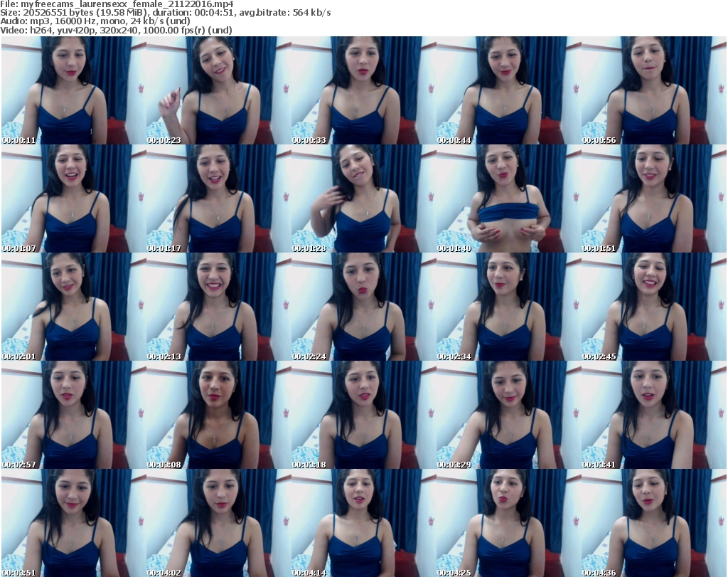Screen dimensions: 728x577
Task: Open the thumbnail stamped 00:01:07
Action: 74,198
